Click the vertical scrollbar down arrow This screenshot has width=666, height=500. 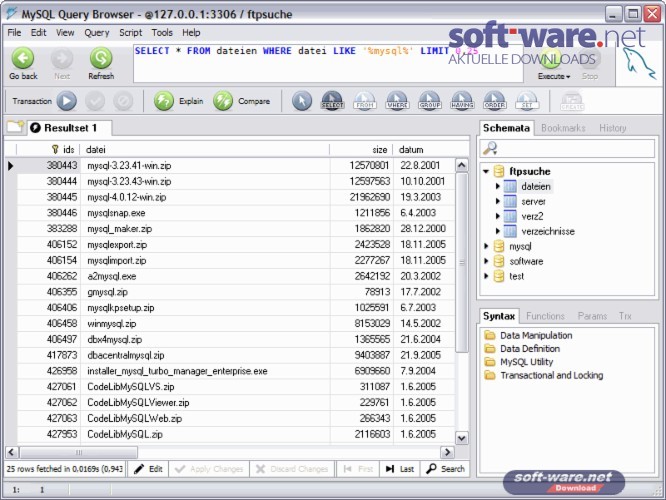462,438
